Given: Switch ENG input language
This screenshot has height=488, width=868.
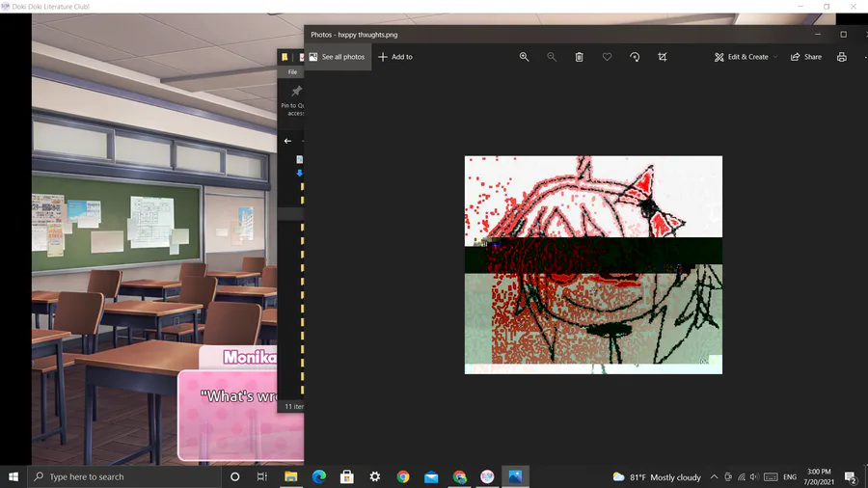Looking at the screenshot, I should click(790, 477).
